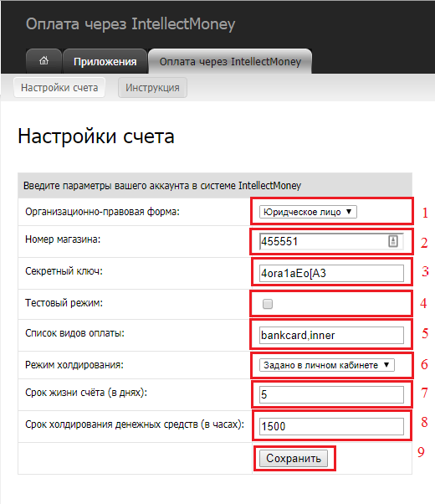Click the Введите параметры вашего аккаунта header text
435x504 pixels.
[162, 186]
